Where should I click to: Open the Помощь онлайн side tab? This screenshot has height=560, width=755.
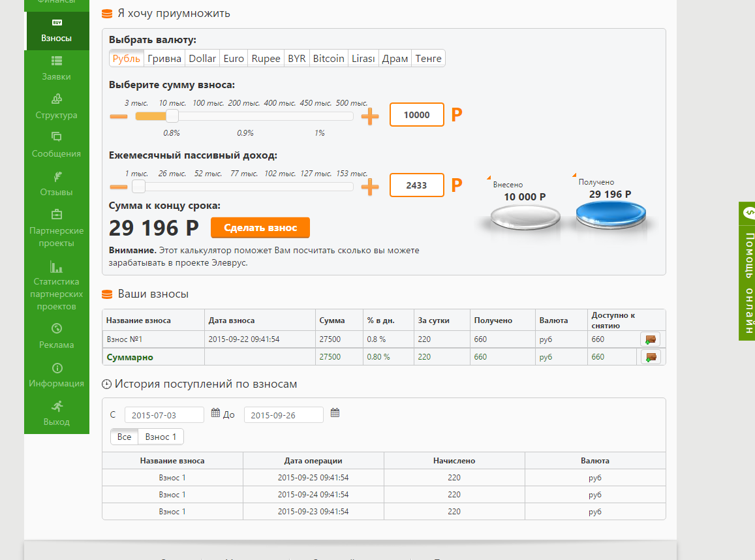click(x=747, y=271)
